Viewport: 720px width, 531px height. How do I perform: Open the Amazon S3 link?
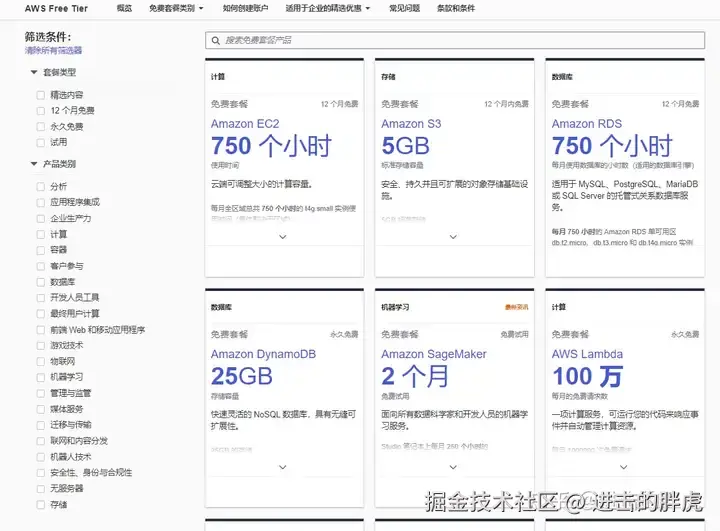(x=411, y=124)
